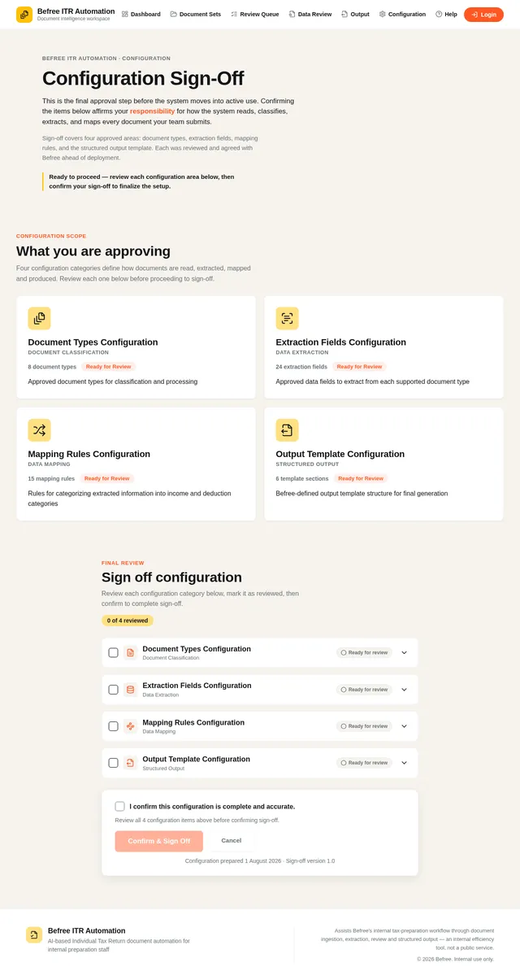Expand the Extraction Fields Configuration chevron

404,690
